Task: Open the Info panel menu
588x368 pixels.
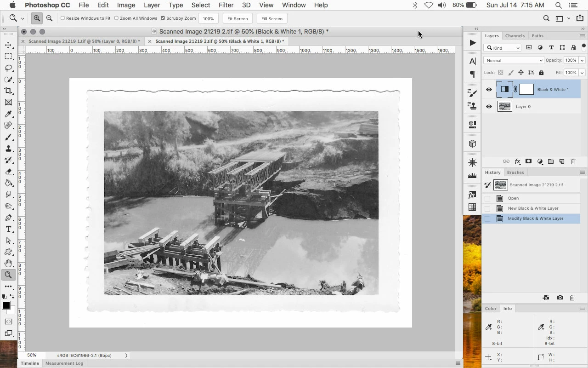Action: coord(582,309)
